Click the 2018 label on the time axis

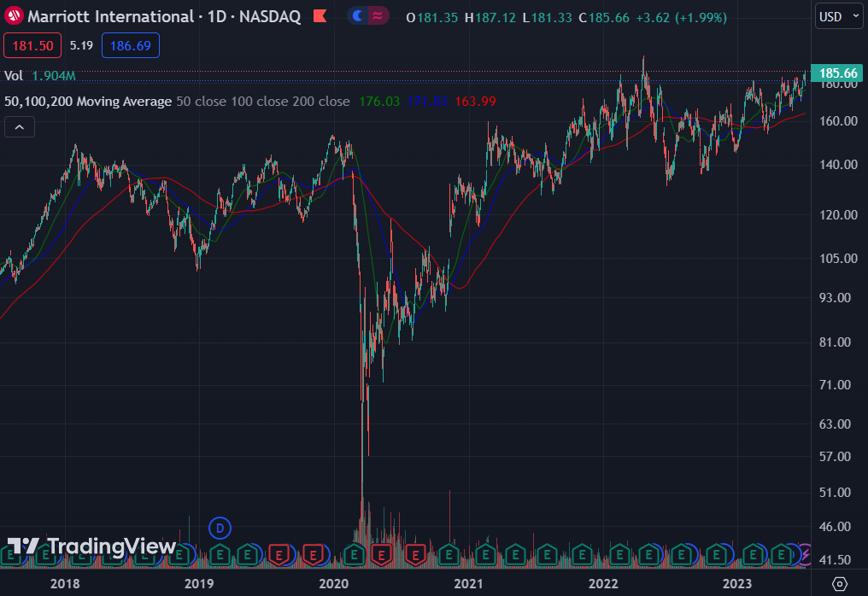pyautogui.click(x=65, y=583)
